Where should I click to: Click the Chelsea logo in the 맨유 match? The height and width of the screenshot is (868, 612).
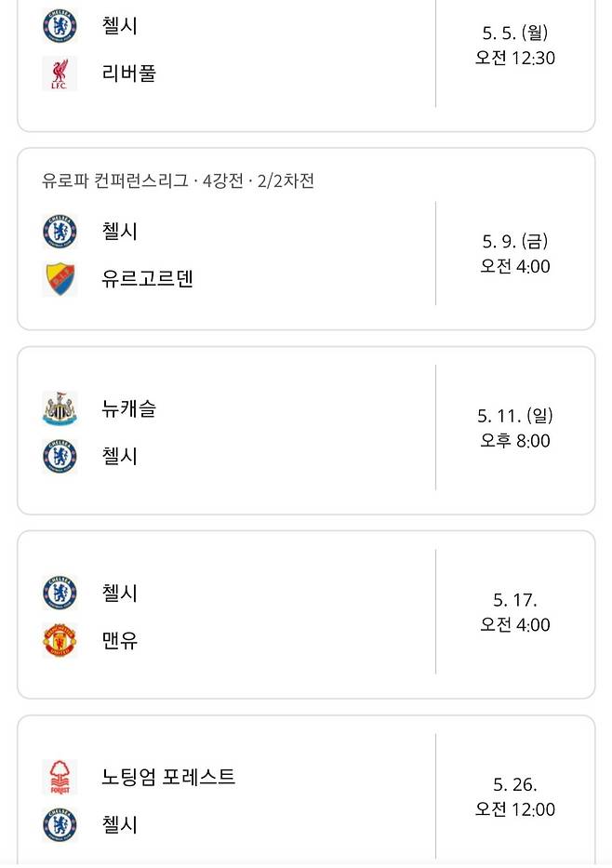click(58, 594)
